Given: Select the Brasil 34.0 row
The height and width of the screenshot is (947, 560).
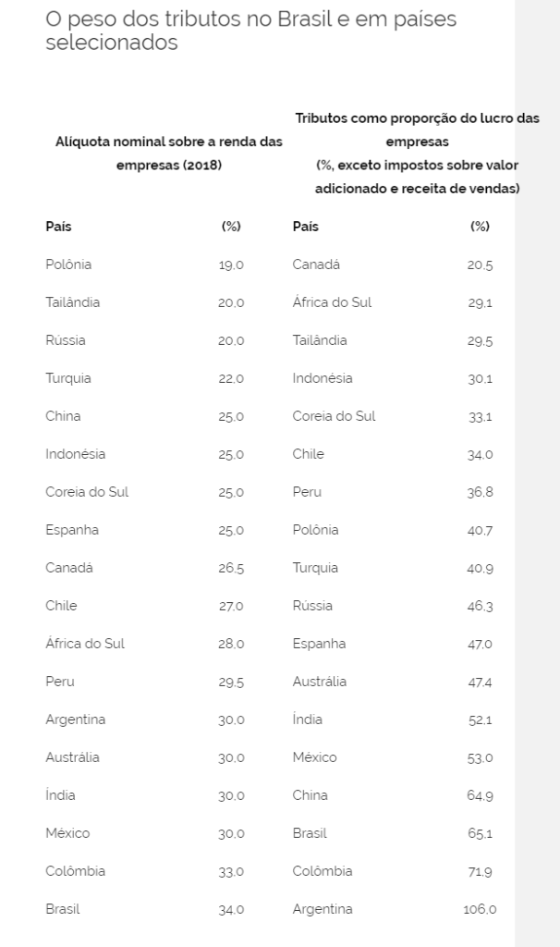Looking at the screenshot, I should 145,909.
